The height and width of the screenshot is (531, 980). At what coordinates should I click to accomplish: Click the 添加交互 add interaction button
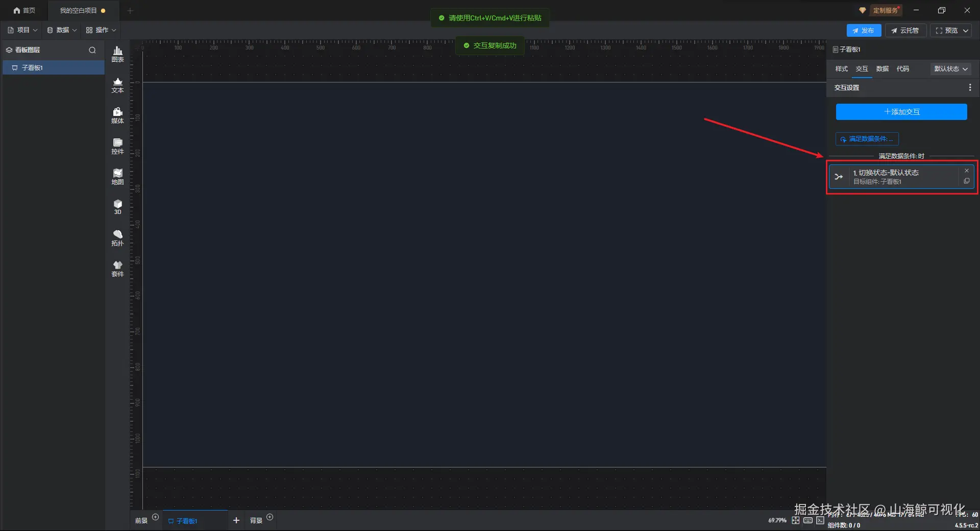pos(901,112)
